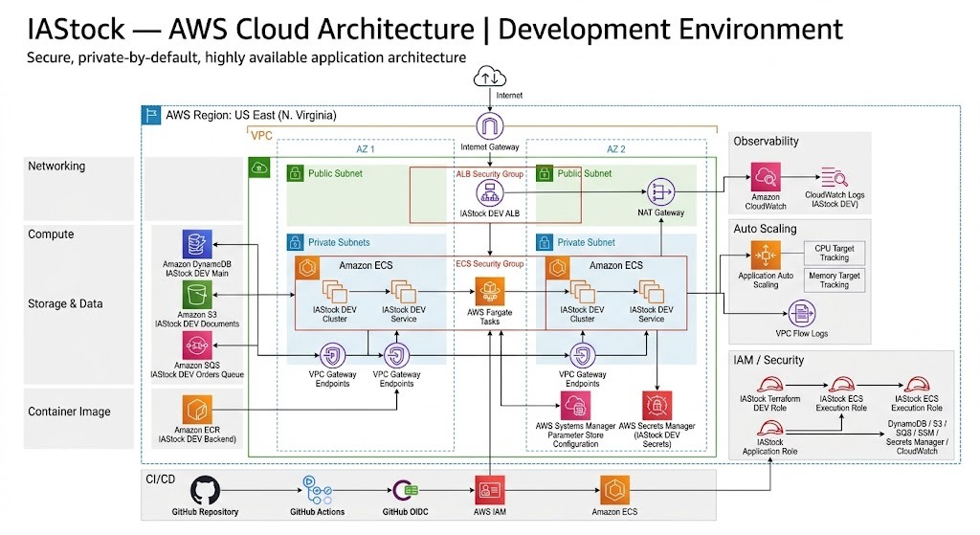980x535 pixels.
Task: Click the Container Image label
Action: (x=69, y=412)
